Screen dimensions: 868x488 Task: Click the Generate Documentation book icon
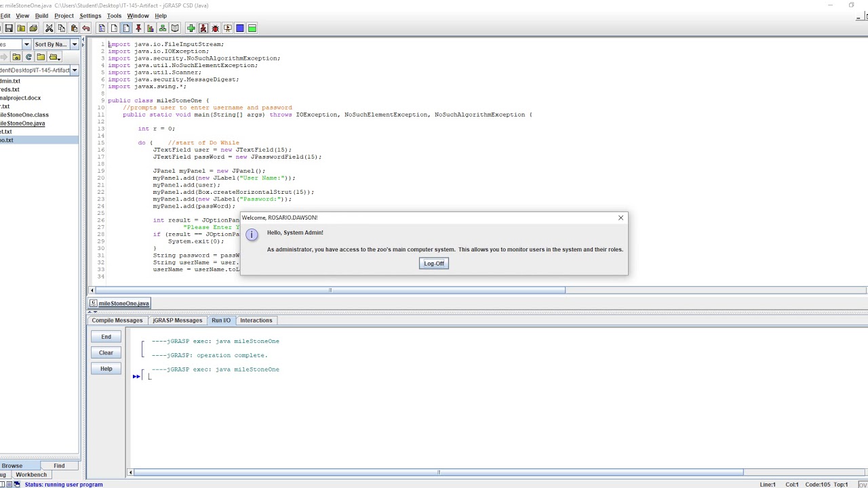(175, 28)
